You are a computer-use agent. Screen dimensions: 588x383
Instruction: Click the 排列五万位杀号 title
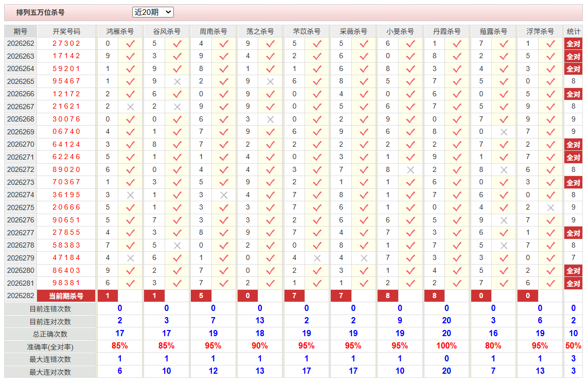pyautogui.click(x=41, y=12)
